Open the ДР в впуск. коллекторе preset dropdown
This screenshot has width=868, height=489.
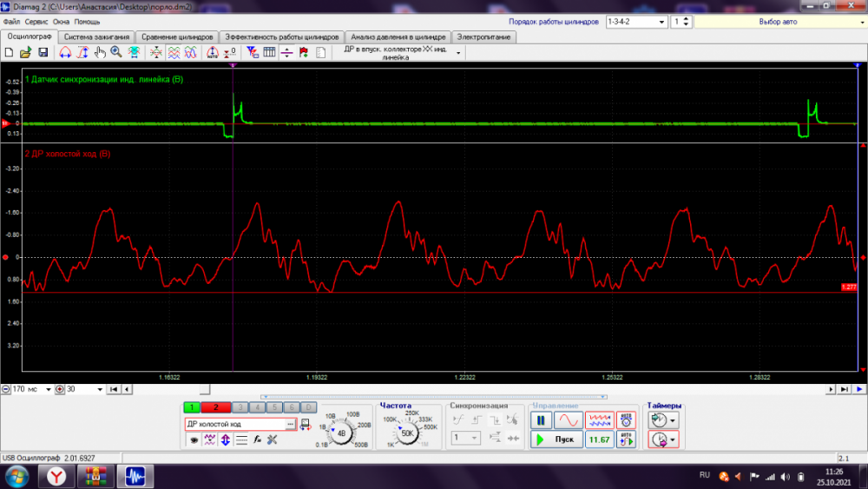coord(458,53)
